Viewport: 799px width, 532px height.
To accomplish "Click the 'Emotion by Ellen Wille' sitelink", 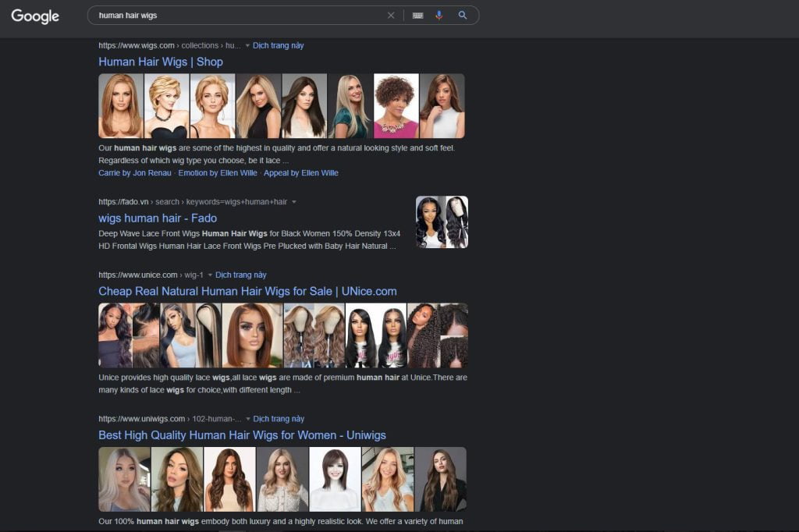I will point(217,173).
